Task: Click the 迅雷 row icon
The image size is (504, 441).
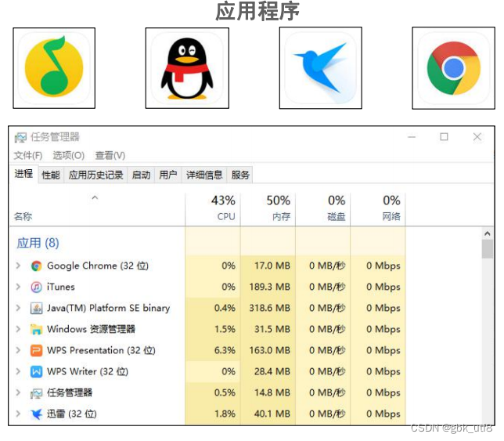Action: coord(36,414)
